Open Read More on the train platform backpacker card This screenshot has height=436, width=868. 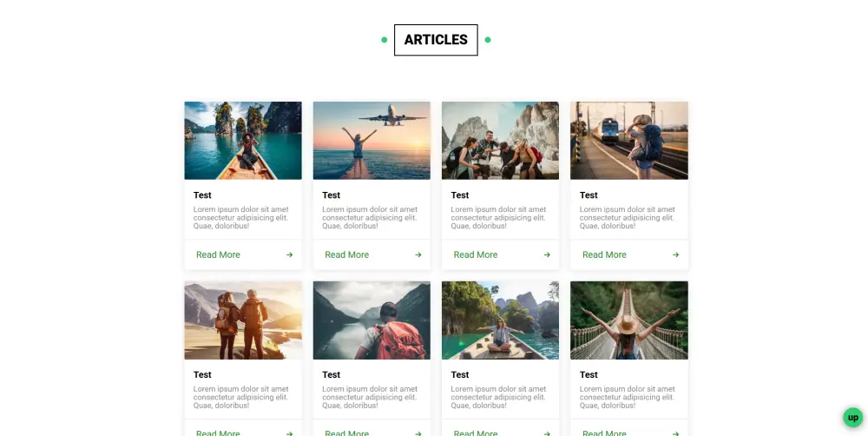click(x=604, y=254)
